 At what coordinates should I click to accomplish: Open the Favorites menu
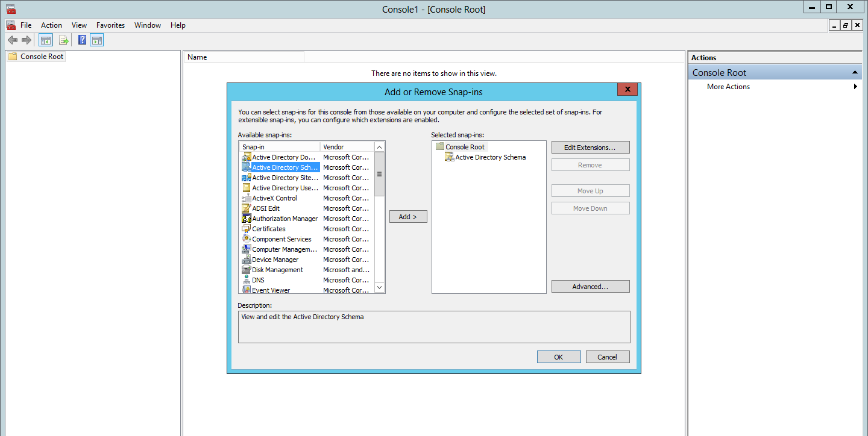pos(110,25)
